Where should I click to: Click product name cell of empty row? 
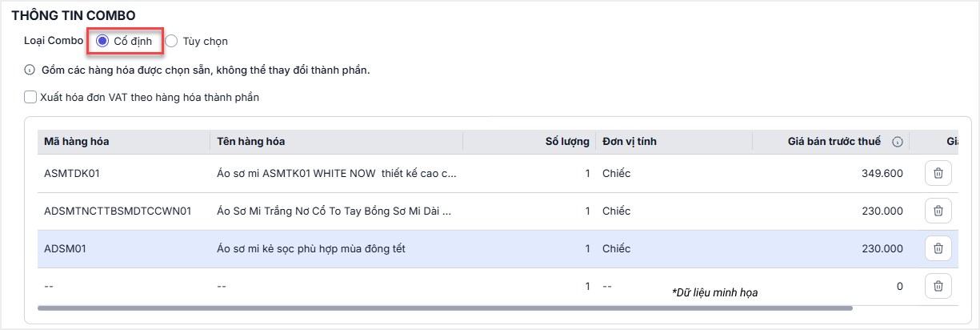tap(336, 286)
